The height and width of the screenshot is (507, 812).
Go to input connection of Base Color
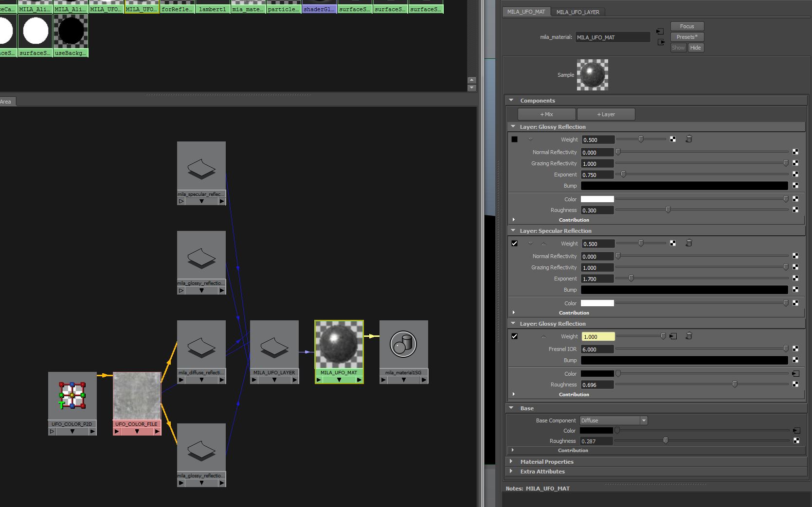click(796, 430)
